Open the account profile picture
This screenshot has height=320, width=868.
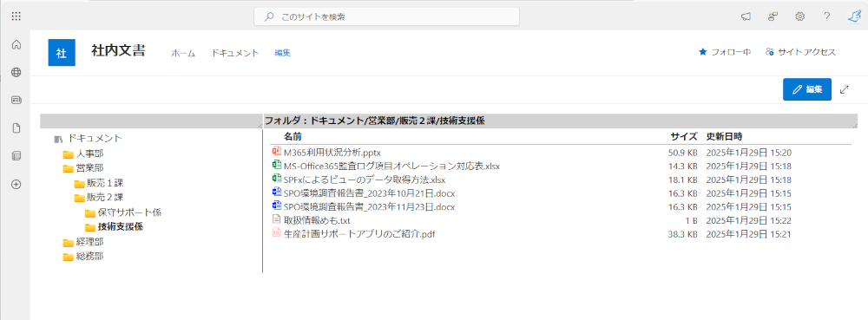(x=854, y=16)
